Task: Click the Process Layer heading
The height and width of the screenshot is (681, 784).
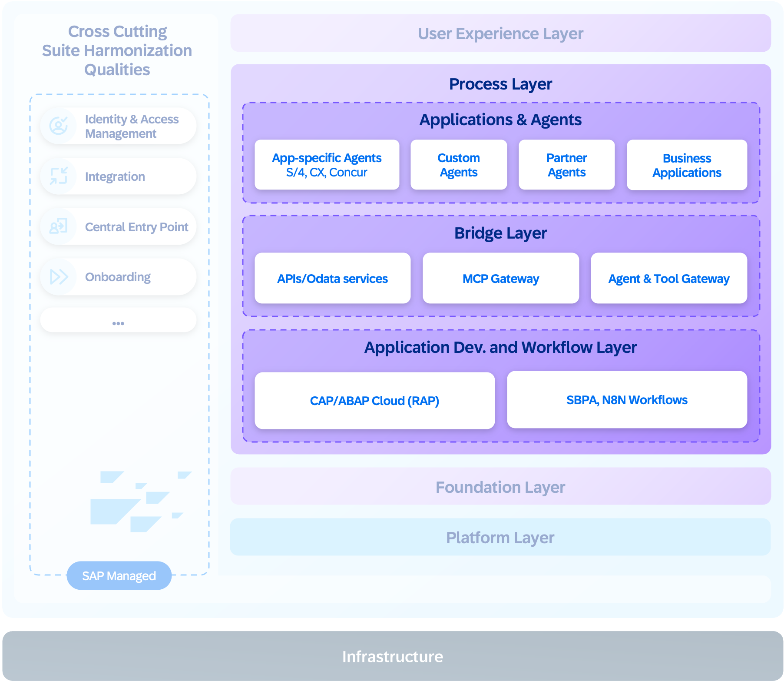Action: click(x=500, y=84)
